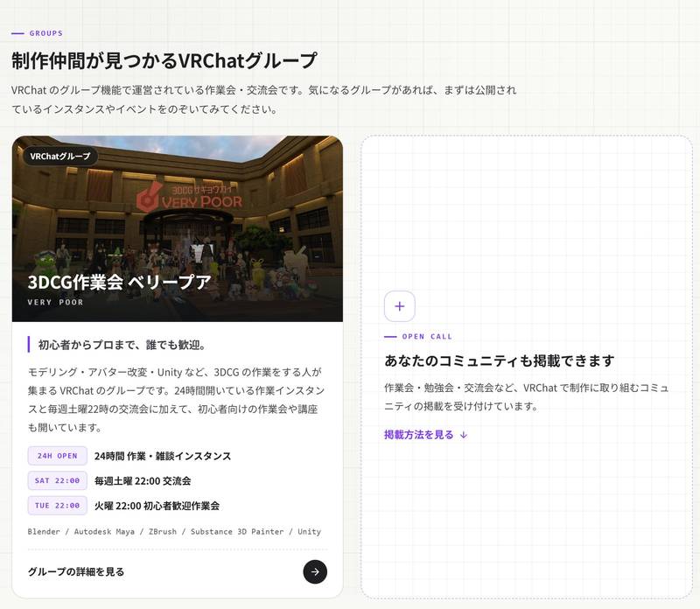This screenshot has width=700, height=609.
Task: Click 火曜 22:00 初心者歓迎作業会 text
Action: [x=157, y=506]
